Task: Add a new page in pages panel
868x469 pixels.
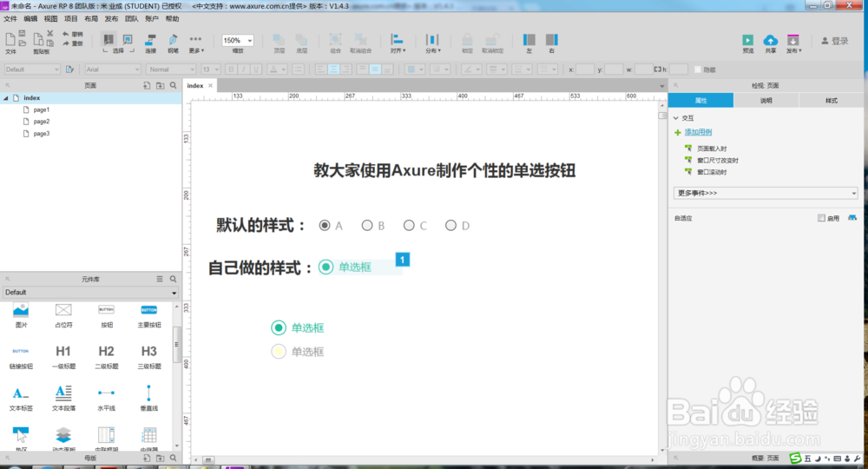Action: pyautogui.click(x=147, y=85)
